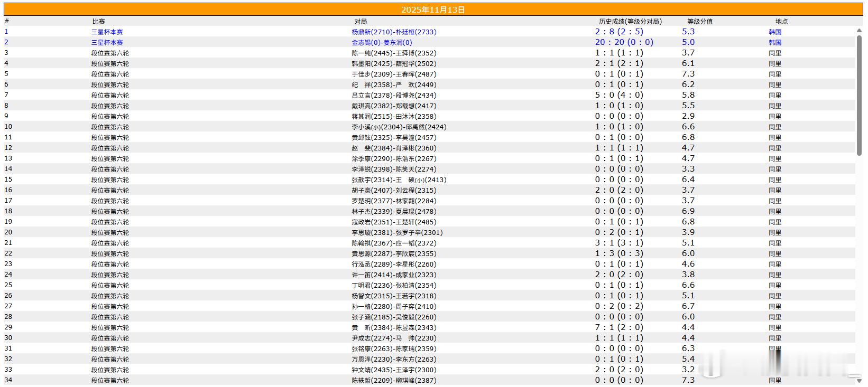Select the match 张子涵(2185)-吴俊毅(2260)
868x387 pixels.
pyautogui.click(x=394, y=317)
